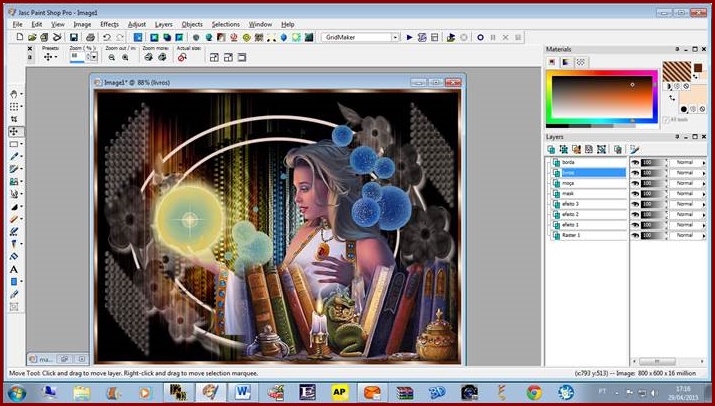Select the Flood Fill tool
Viewport: 715px width, 406px height.
[x=14, y=256]
